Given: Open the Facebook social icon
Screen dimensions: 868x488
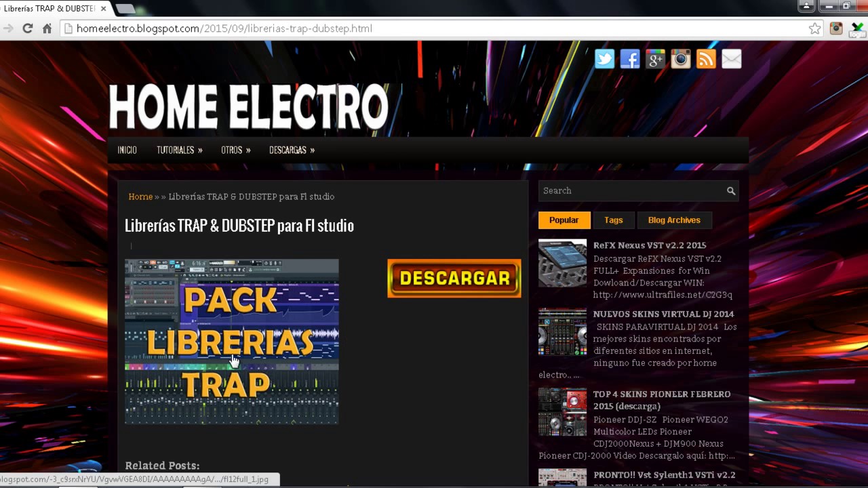Looking at the screenshot, I should click(x=630, y=59).
